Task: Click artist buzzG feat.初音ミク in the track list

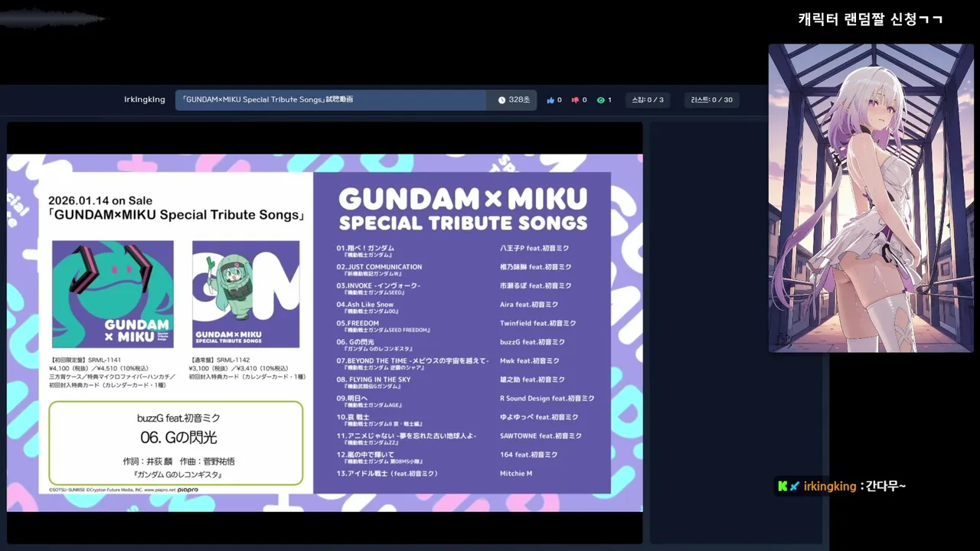Action: tap(532, 342)
